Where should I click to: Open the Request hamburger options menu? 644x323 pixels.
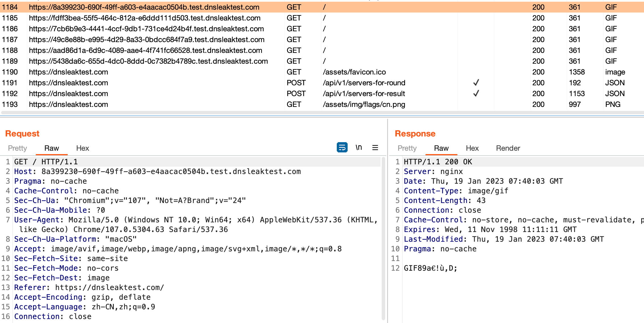click(375, 148)
